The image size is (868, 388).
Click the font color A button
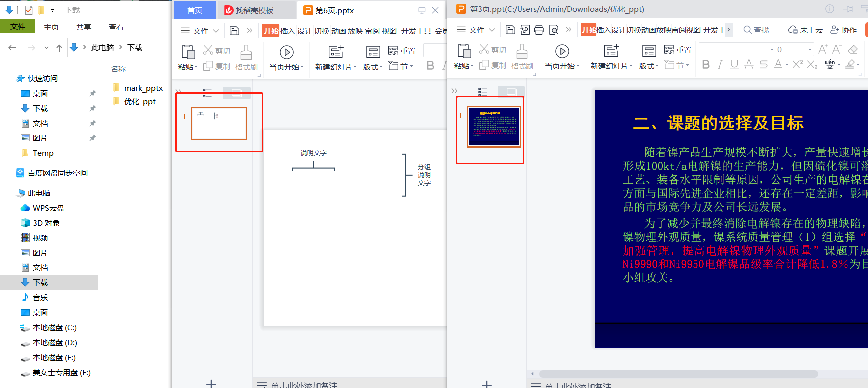tap(778, 64)
